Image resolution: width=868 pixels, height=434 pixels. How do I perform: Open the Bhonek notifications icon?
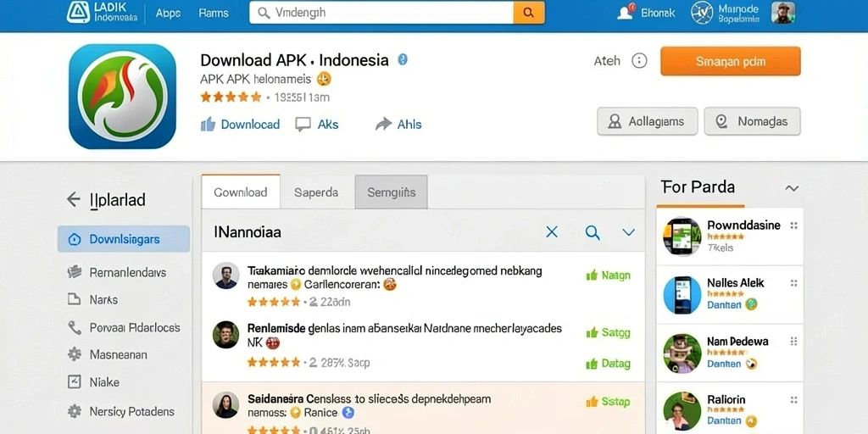[x=625, y=12]
